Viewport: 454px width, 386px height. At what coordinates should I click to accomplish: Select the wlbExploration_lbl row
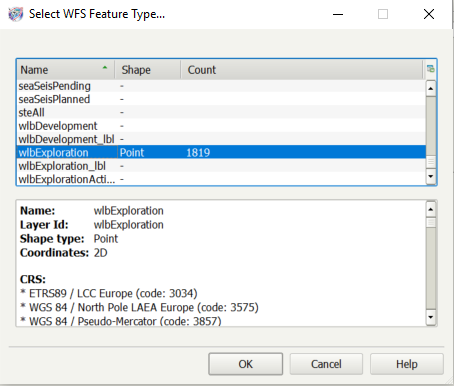[x=221, y=166]
